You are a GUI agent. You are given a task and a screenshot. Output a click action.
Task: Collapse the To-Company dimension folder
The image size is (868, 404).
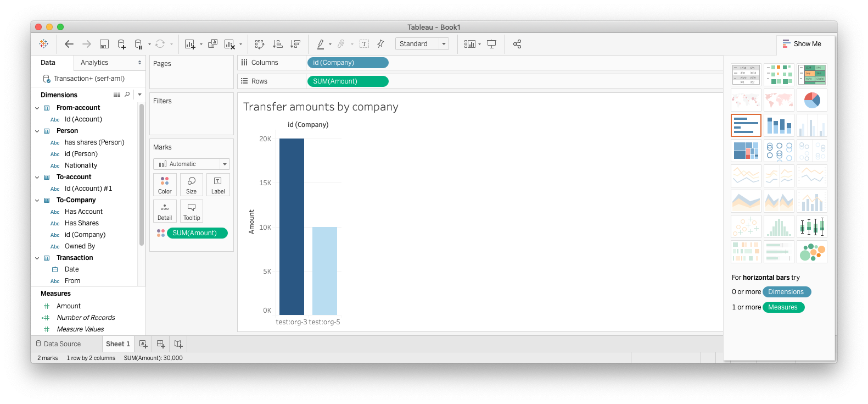tap(37, 200)
